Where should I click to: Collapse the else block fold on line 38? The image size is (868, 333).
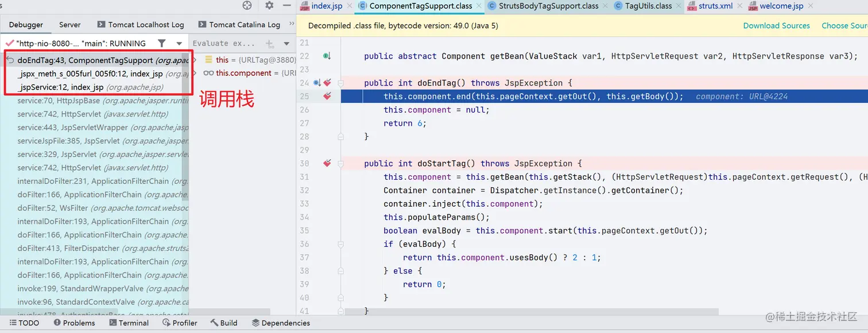click(x=340, y=271)
